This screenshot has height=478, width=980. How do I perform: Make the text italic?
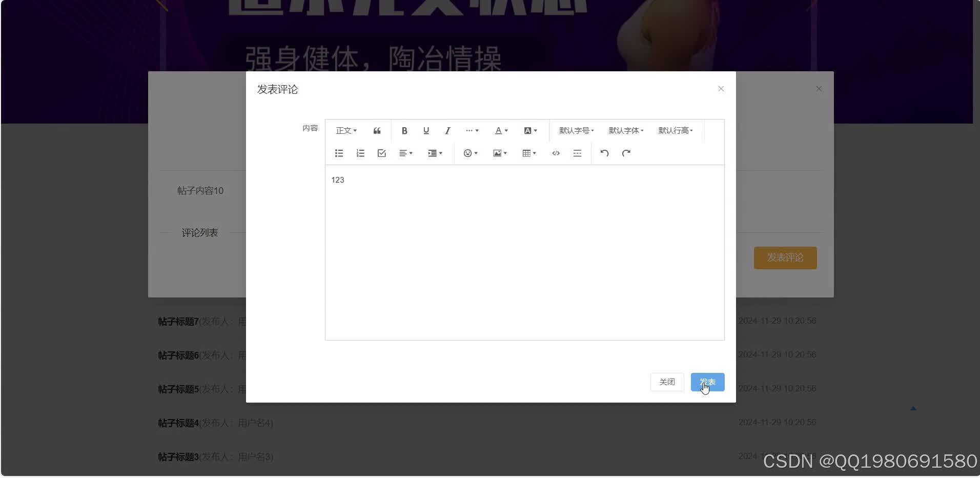(447, 130)
